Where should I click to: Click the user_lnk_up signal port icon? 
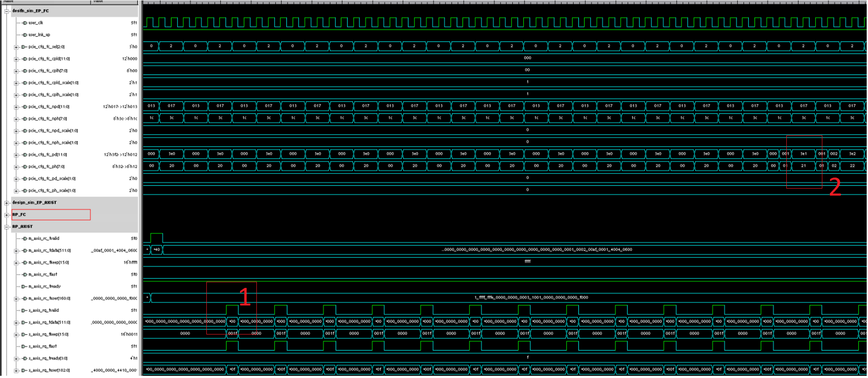[x=25, y=35]
